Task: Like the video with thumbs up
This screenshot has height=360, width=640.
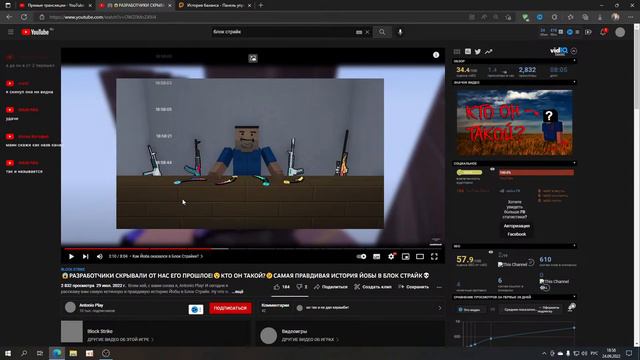Action: [x=282, y=287]
